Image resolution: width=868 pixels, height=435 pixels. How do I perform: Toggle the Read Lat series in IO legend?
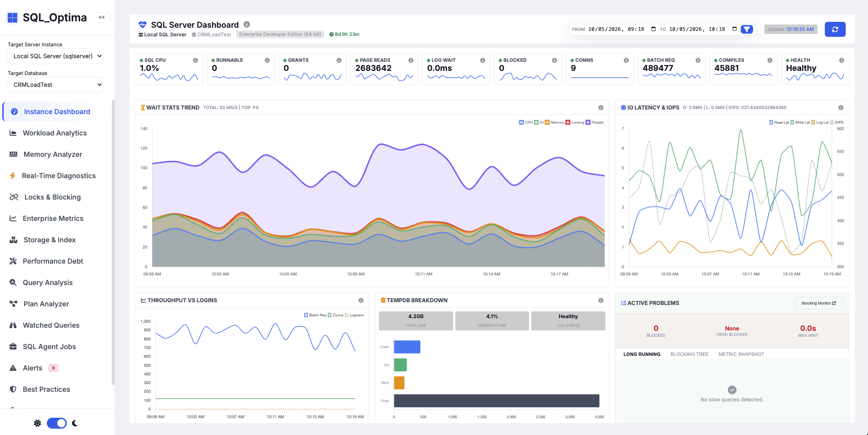click(x=779, y=122)
